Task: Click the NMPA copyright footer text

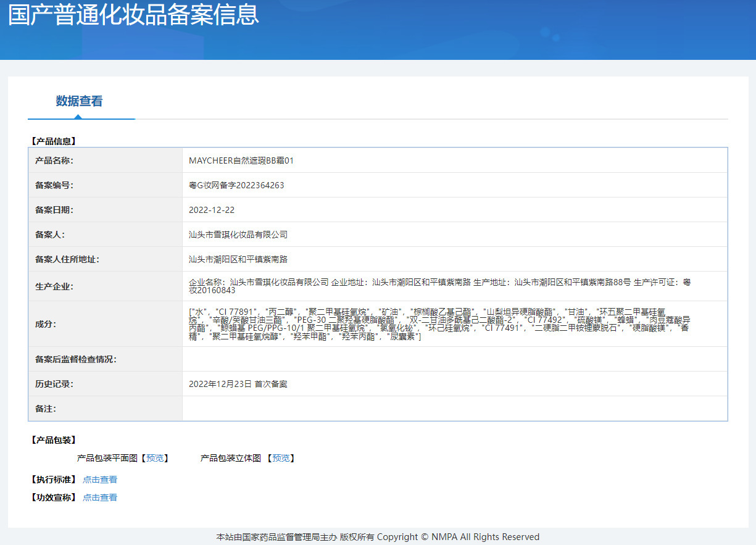Action: 378,537
